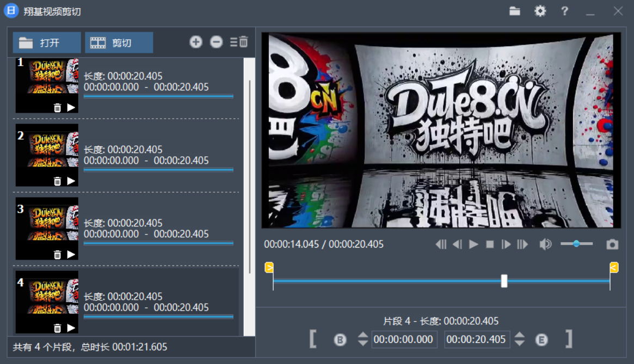The height and width of the screenshot is (364, 634).
Task: Jump to previous keyframe button
Action: (x=441, y=244)
